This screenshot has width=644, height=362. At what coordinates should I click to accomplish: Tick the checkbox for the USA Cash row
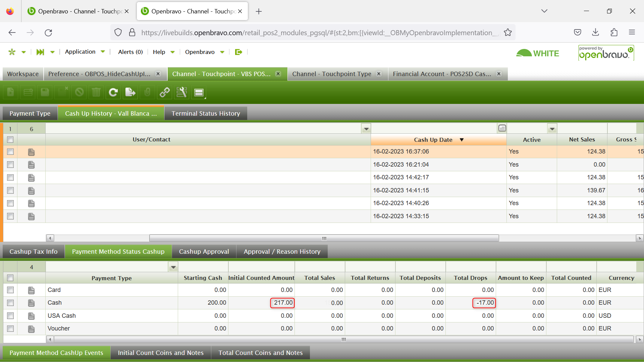point(10,316)
